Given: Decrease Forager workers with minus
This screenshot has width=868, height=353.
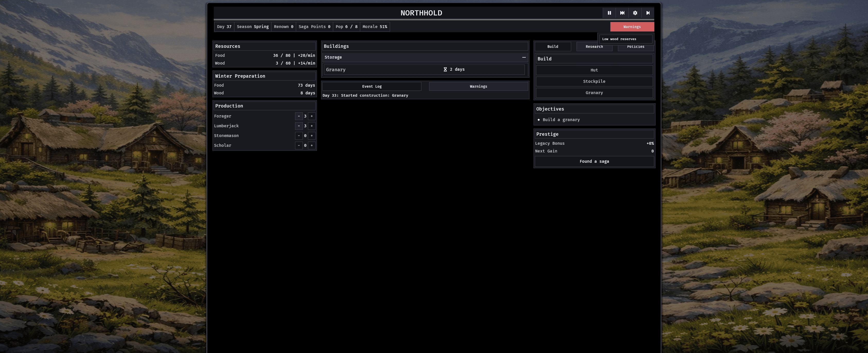Looking at the screenshot, I should pyautogui.click(x=298, y=116).
